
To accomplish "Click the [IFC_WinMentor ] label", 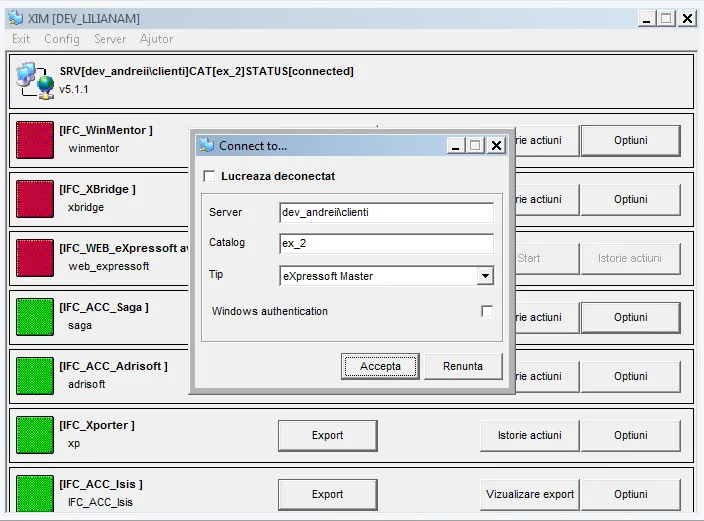I will (x=106, y=130).
